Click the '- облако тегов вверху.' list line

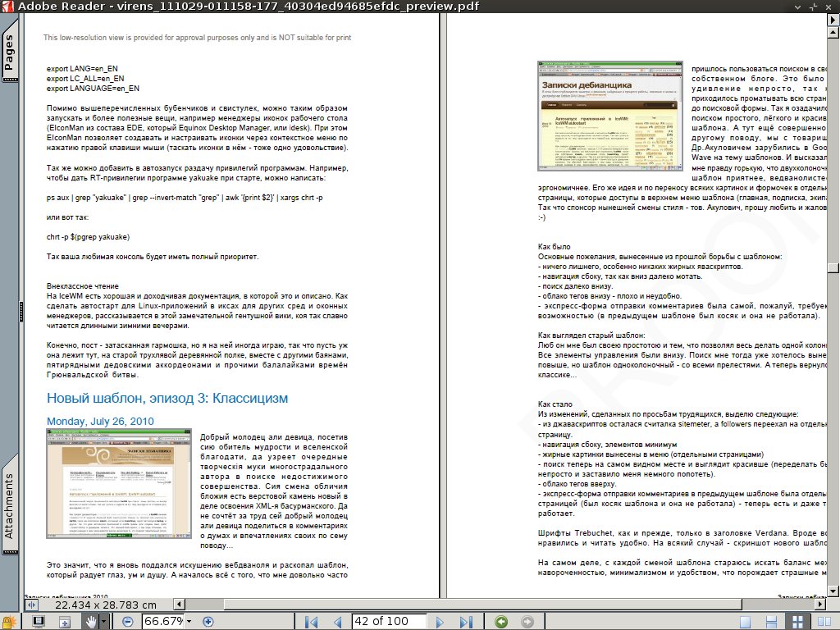point(578,484)
